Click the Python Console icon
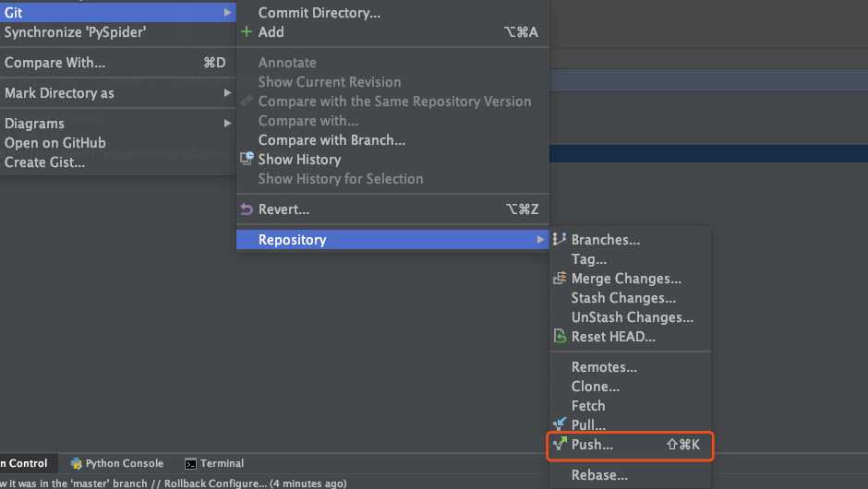This screenshot has height=489, width=868. coord(77,463)
